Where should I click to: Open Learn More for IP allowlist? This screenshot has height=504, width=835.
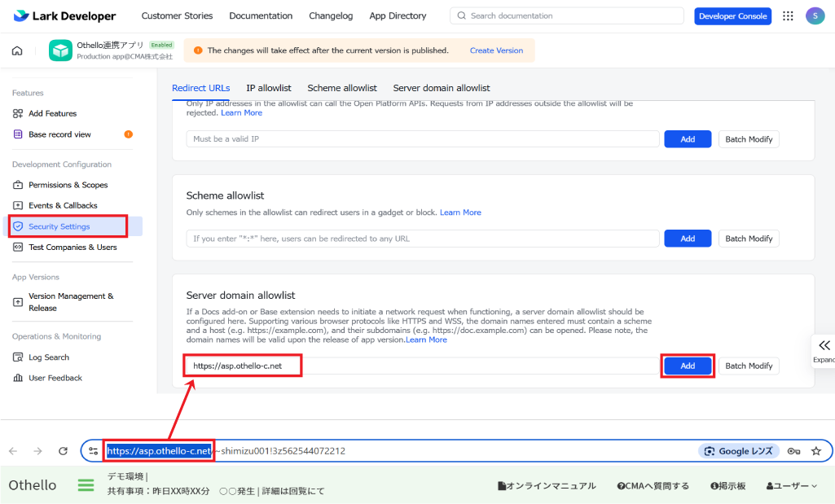[242, 113]
